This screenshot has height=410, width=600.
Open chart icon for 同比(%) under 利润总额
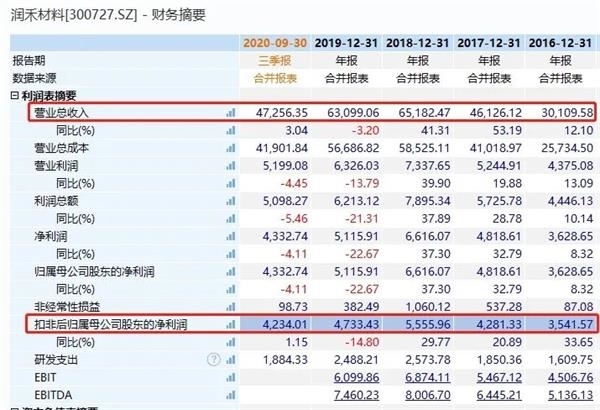pos(231,219)
